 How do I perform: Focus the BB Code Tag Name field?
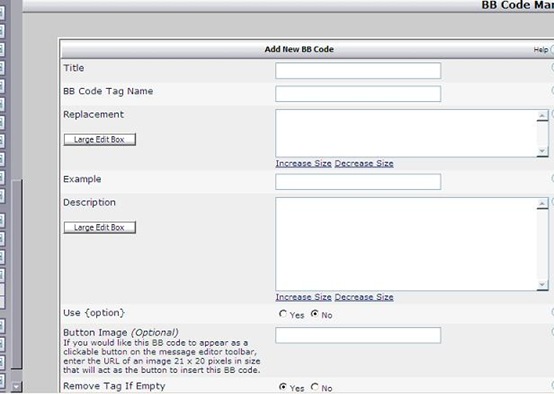pos(358,94)
